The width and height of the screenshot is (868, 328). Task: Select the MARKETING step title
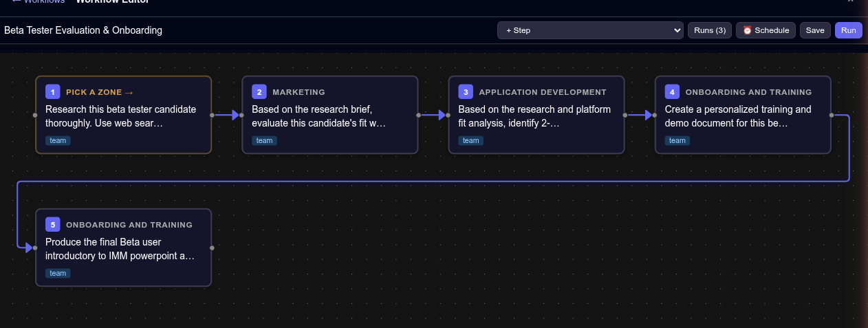coord(299,92)
